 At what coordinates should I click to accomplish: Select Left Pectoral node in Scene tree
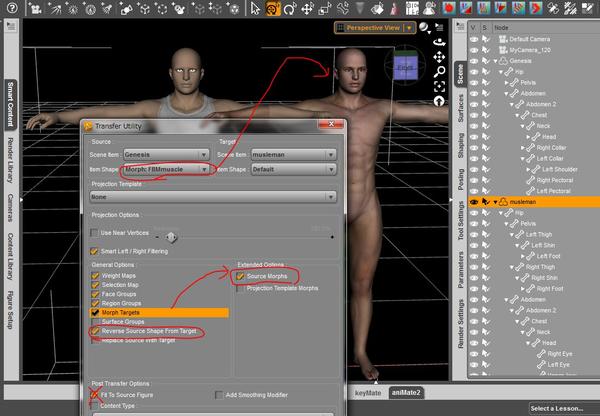[553, 191]
